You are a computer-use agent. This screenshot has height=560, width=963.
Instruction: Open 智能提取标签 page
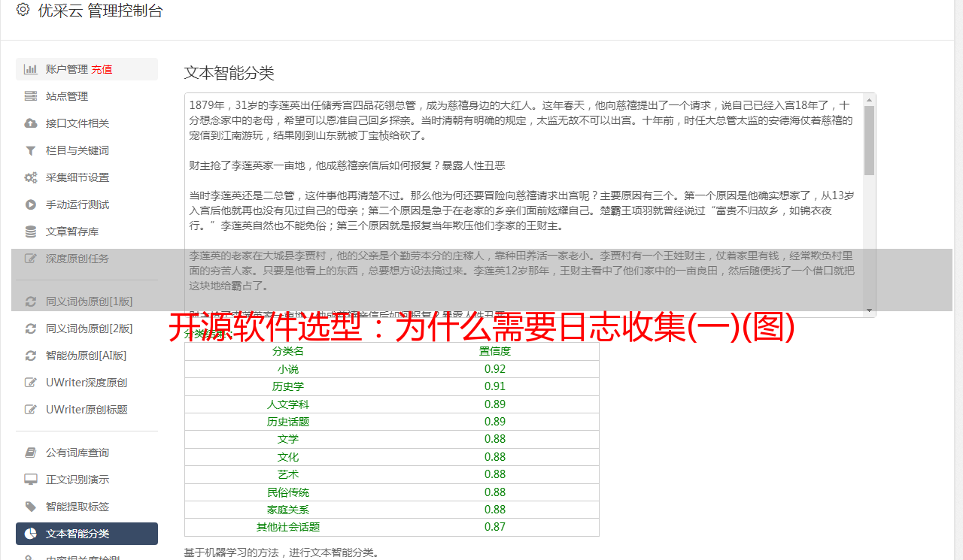[x=87, y=507]
